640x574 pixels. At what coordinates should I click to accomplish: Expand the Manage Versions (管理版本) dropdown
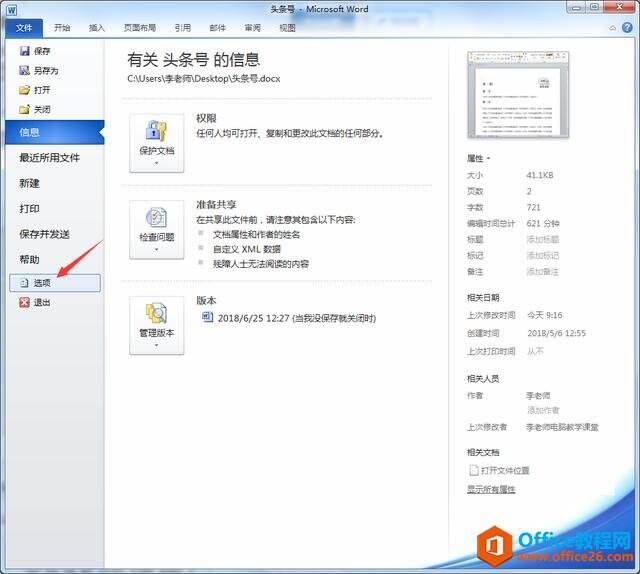(157, 325)
